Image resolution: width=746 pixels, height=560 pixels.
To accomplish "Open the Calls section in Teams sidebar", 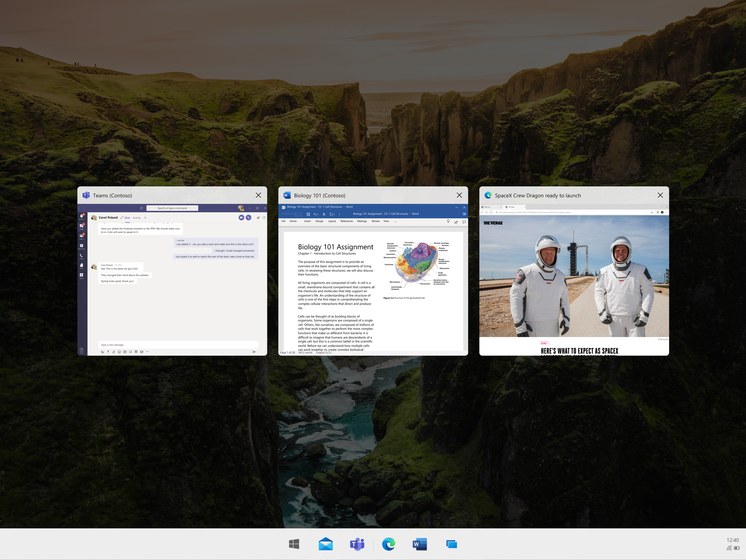I will click(81, 256).
